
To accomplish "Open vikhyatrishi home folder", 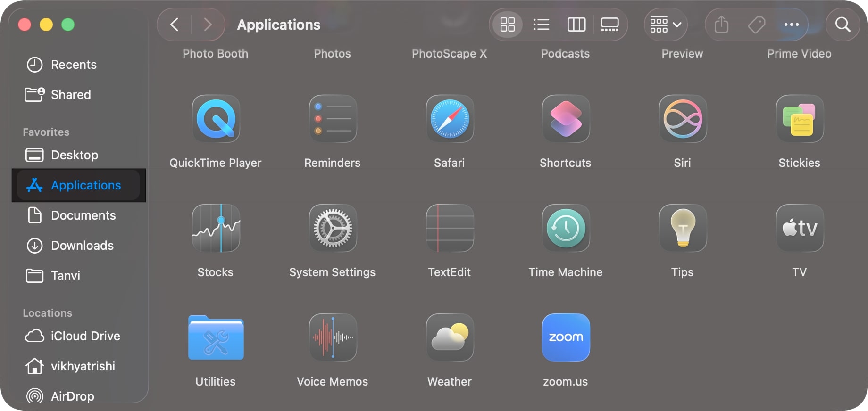I will (78, 366).
